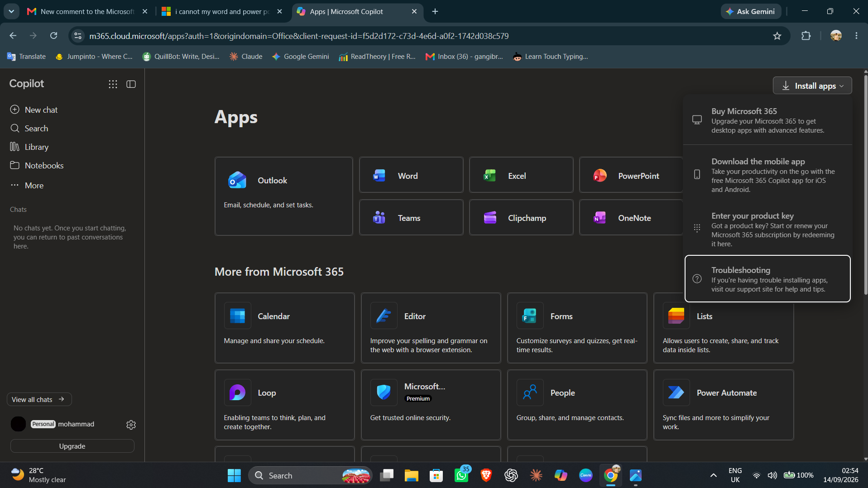Open Brave browser from taskbar

pos(486,475)
